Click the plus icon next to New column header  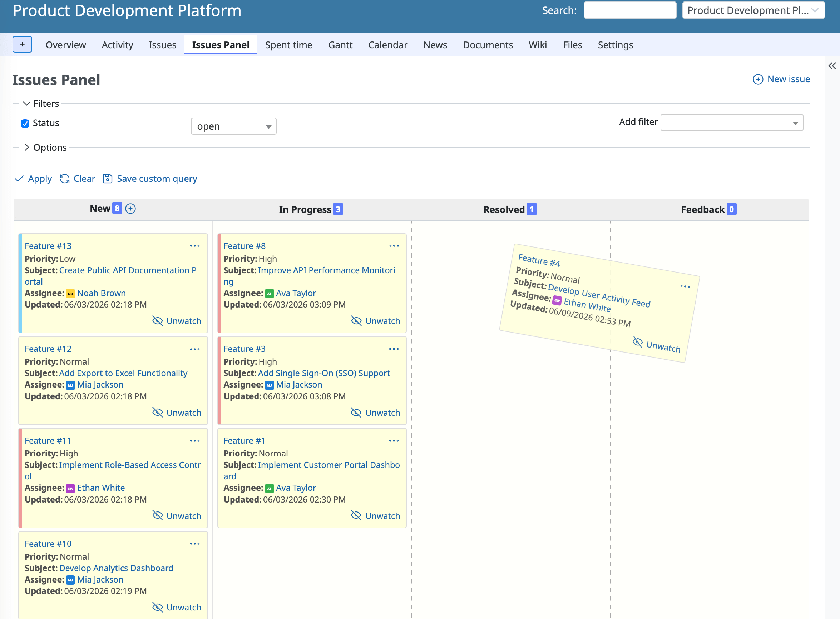[x=130, y=209]
